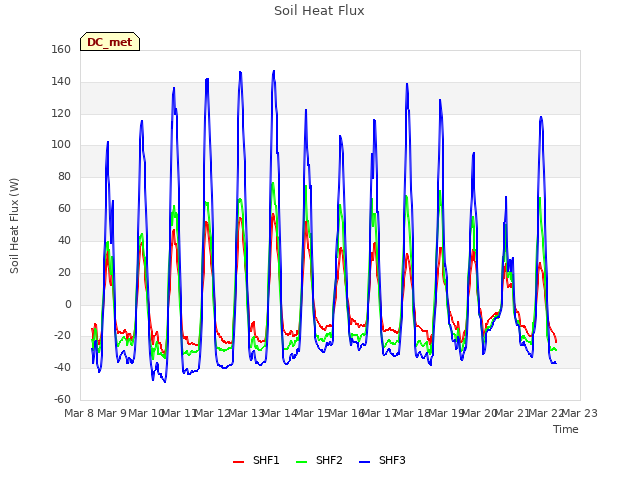Click the SHF2 legend label
The height and width of the screenshot is (480, 640).
(329, 460)
